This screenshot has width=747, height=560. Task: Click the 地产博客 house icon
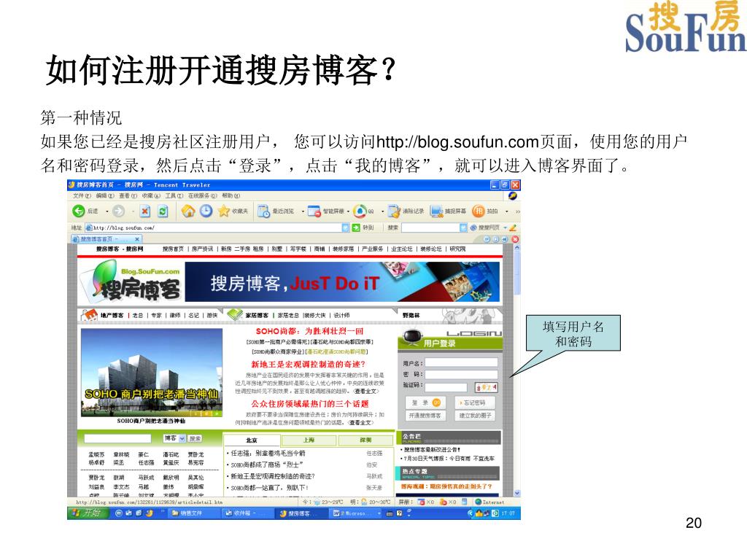[89, 315]
